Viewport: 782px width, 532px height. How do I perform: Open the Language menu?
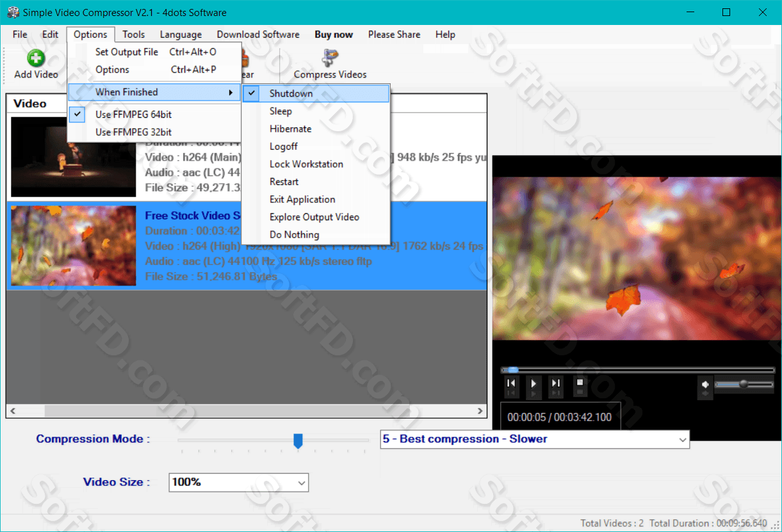[x=181, y=35]
